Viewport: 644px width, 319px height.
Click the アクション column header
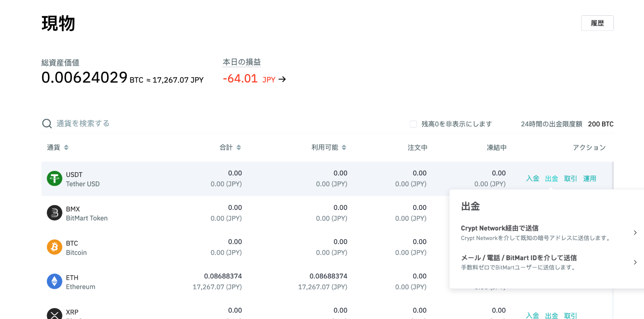click(x=589, y=148)
